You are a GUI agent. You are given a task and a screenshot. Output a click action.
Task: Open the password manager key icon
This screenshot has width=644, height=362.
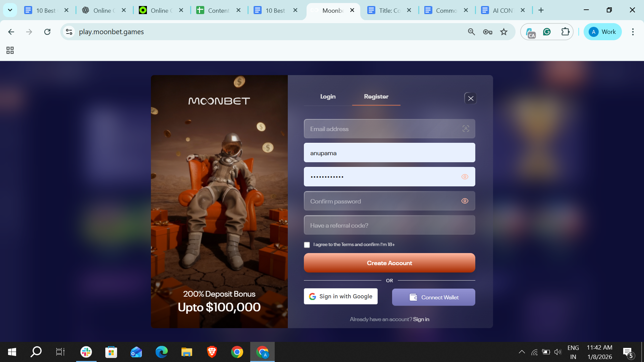(x=487, y=32)
